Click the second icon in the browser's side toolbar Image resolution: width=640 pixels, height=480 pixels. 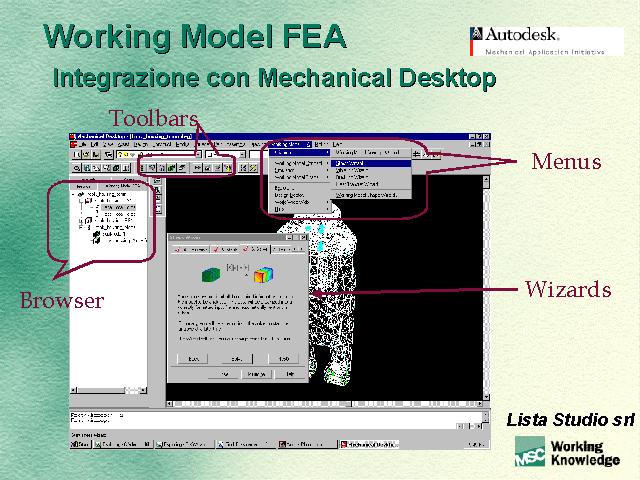pyautogui.click(x=158, y=190)
